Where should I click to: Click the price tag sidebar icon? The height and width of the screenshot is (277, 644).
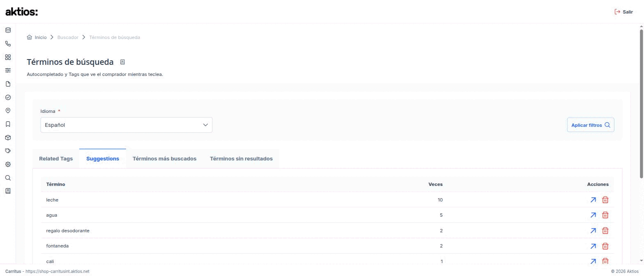pyautogui.click(x=8, y=151)
